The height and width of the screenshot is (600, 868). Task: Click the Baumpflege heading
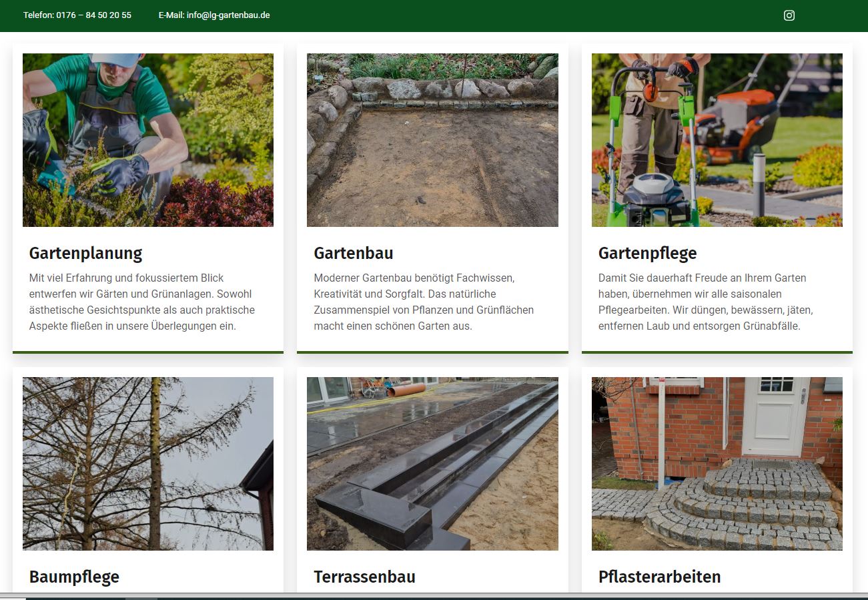(x=74, y=577)
